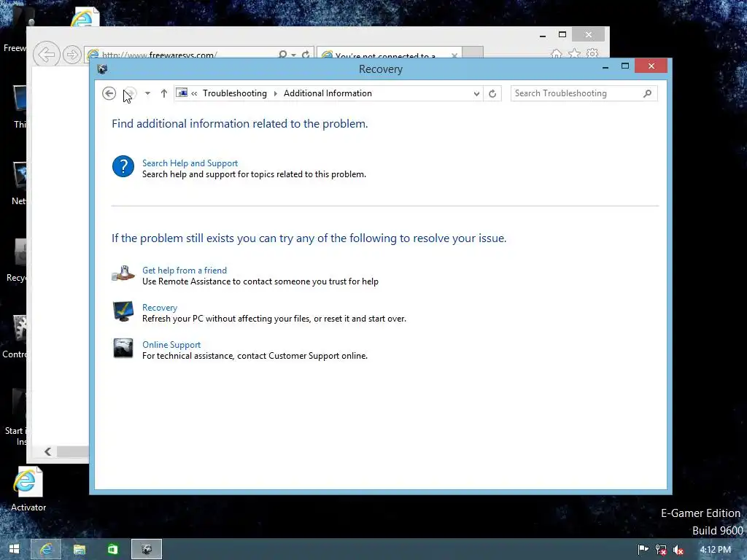The height and width of the screenshot is (560, 747).
Task: Open the Activator desktop shortcut
Action: [x=28, y=489]
